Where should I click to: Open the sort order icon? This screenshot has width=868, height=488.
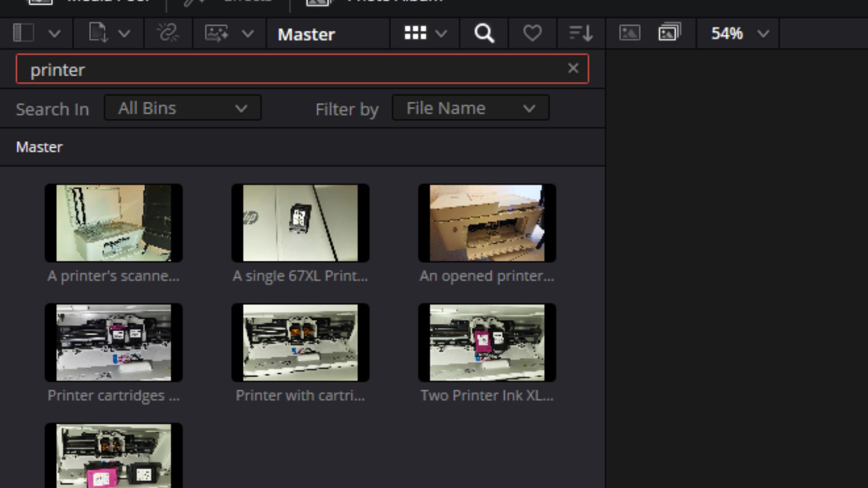[x=581, y=33]
